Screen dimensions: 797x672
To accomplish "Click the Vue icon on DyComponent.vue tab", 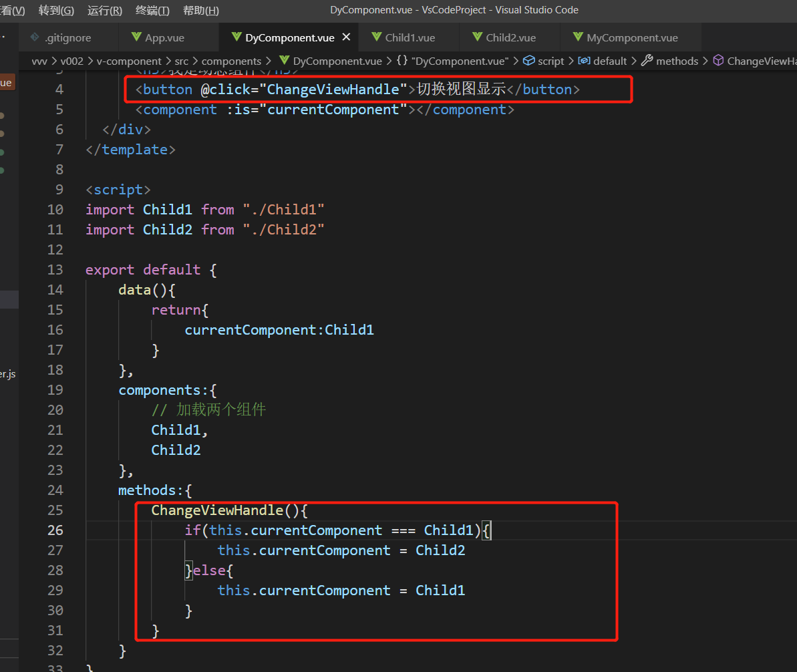I will (x=236, y=37).
